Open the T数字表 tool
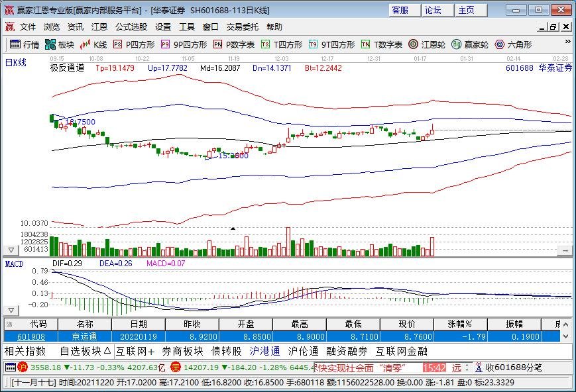This screenshot has height=392, width=576. (382, 45)
